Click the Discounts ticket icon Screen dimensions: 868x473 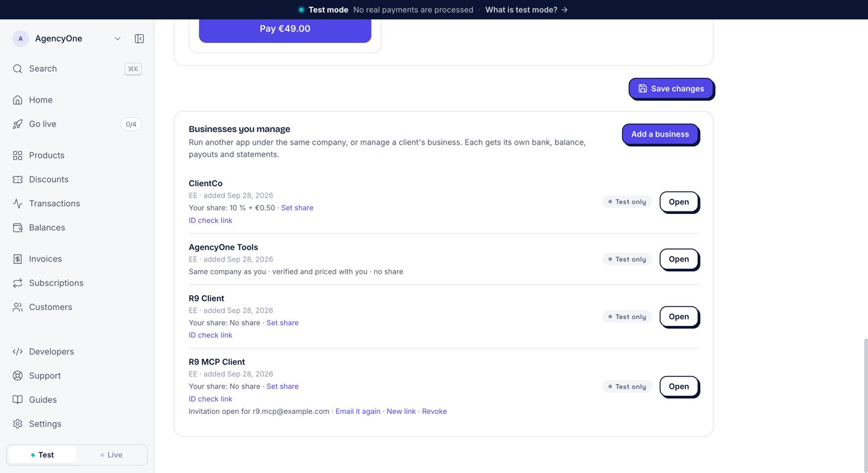coord(17,180)
